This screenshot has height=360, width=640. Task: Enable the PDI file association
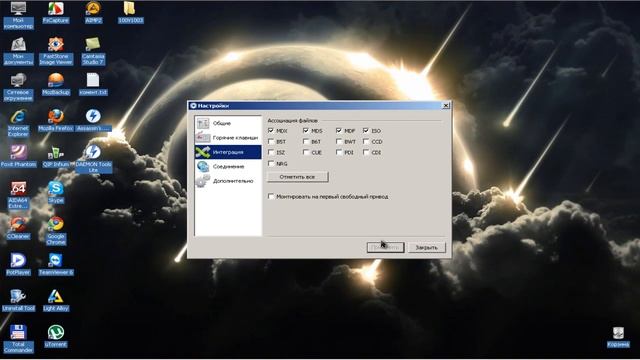(x=339, y=152)
